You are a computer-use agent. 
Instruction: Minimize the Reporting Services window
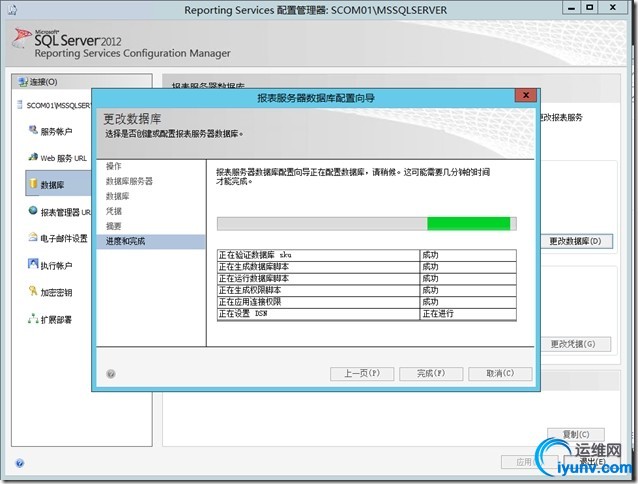click(x=571, y=8)
